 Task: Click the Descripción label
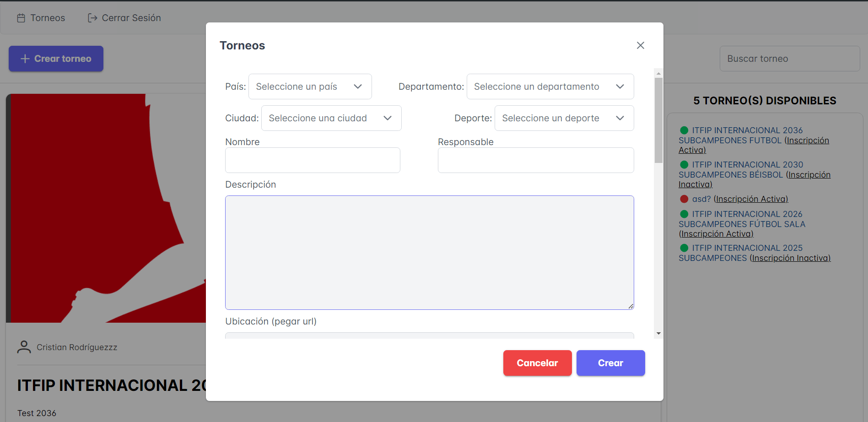(250, 184)
